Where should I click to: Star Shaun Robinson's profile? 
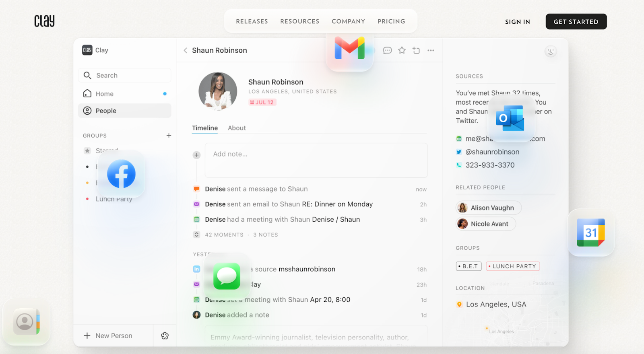pos(402,50)
